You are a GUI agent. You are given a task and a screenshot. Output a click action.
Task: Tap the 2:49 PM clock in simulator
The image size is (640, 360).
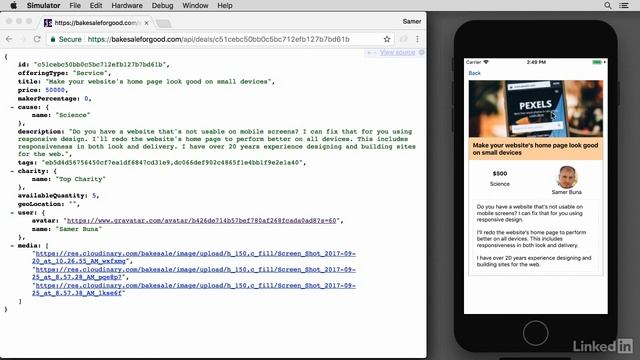point(536,62)
